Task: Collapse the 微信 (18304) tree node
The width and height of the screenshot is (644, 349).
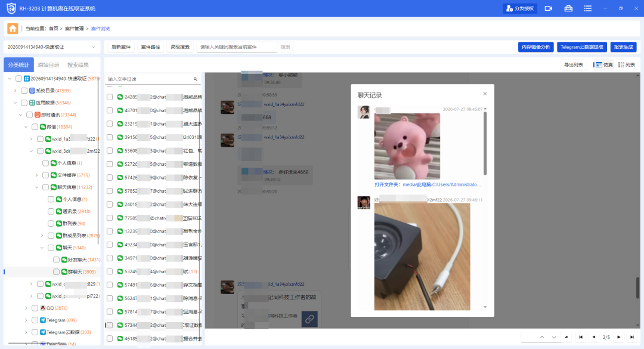Action: [26, 127]
